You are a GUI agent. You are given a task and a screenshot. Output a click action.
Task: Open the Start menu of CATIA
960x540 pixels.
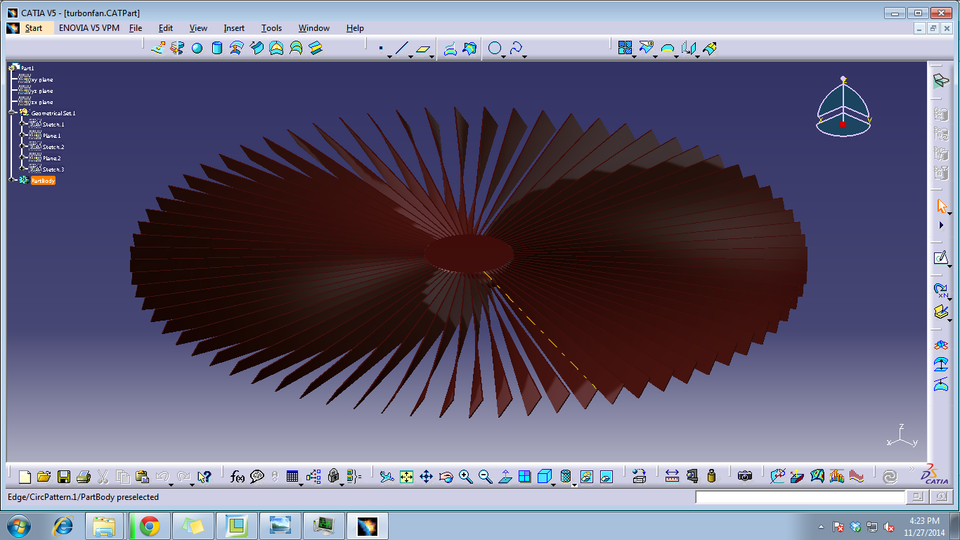pyautogui.click(x=34, y=28)
